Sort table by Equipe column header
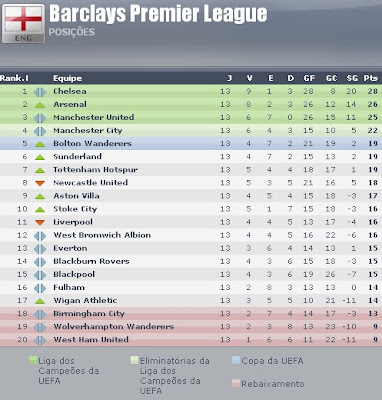382x400 pixels. tap(67, 78)
